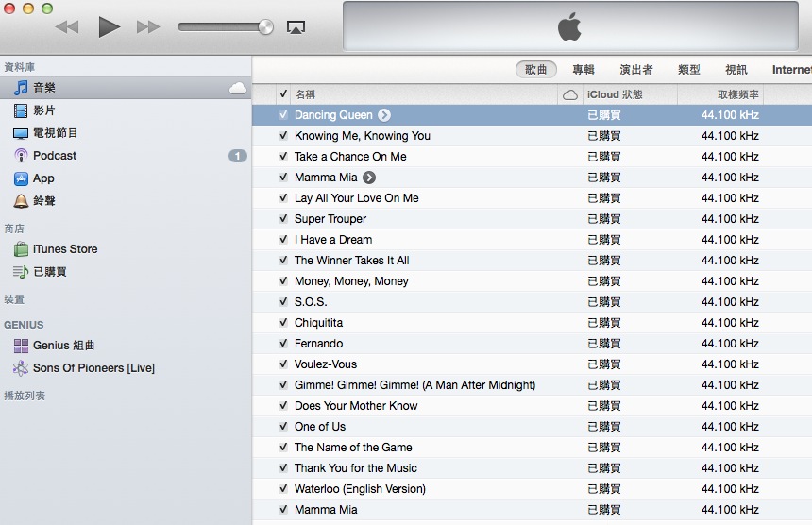Open 電視節目 in the sidebar
This screenshot has height=525, width=812.
click(x=56, y=133)
